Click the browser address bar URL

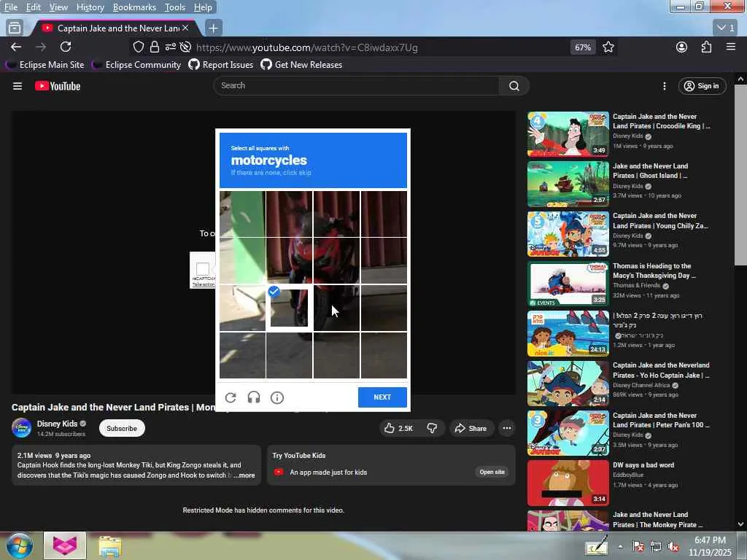(x=307, y=47)
